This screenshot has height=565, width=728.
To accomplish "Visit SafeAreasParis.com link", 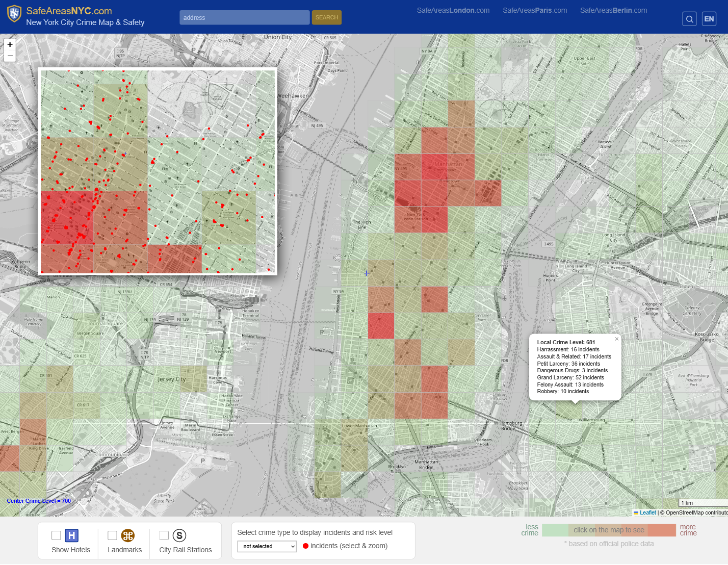I will 535,10.
